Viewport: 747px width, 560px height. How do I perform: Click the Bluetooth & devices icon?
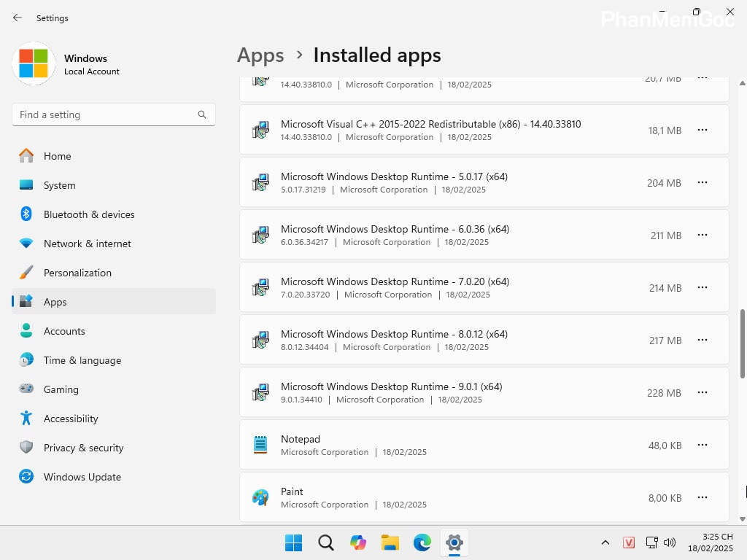(26, 214)
